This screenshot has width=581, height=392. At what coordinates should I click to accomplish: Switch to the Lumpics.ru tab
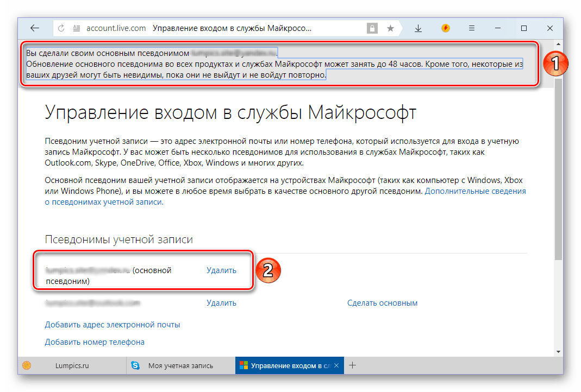pyautogui.click(x=72, y=365)
